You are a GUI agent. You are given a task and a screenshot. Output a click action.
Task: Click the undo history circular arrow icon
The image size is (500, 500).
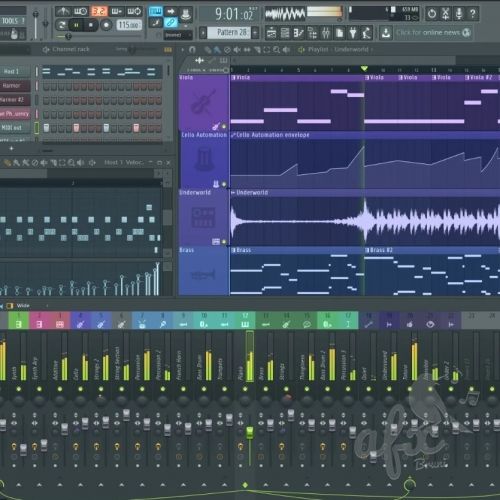pos(432,14)
